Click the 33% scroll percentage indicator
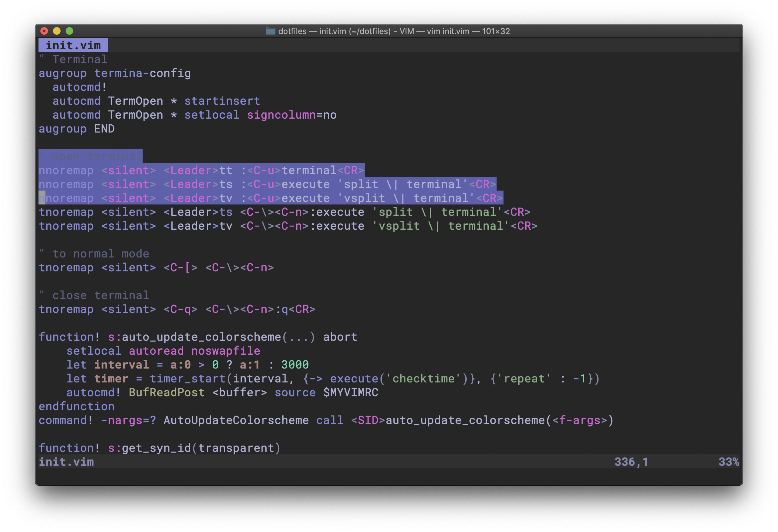Viewport: 778px width, 532px height. click(x=728, y=462)
